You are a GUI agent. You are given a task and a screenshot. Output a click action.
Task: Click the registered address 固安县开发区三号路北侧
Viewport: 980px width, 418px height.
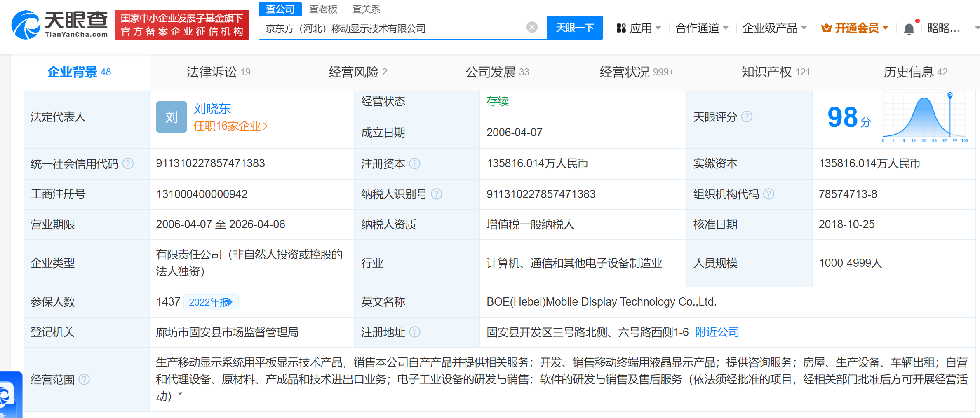click(588, 332)
